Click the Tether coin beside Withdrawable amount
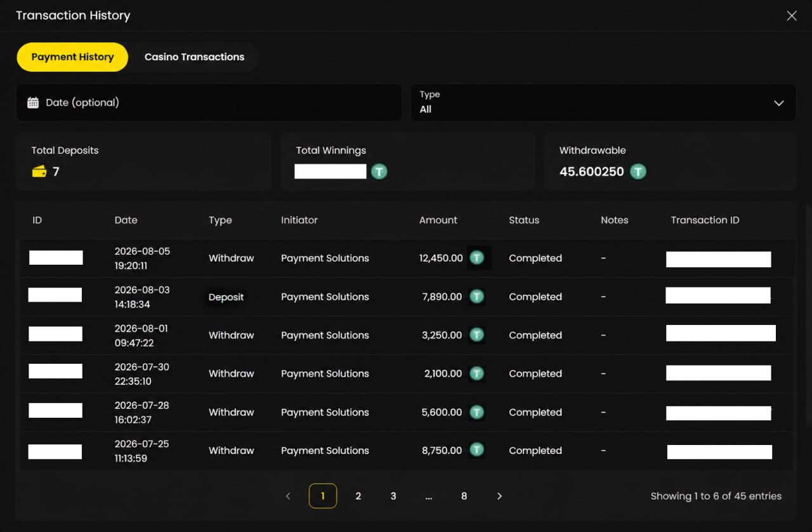The height and width of the screenshot is (532, 812). pos(638,171)
